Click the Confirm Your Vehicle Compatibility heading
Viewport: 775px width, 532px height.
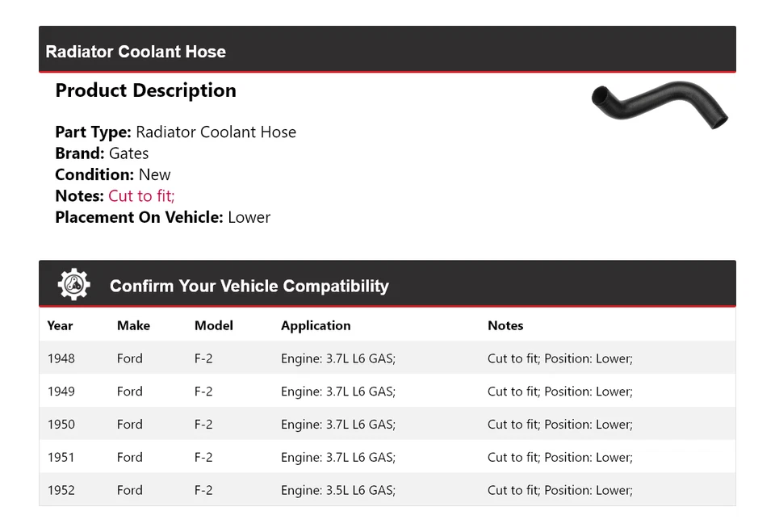coord(249,287)
